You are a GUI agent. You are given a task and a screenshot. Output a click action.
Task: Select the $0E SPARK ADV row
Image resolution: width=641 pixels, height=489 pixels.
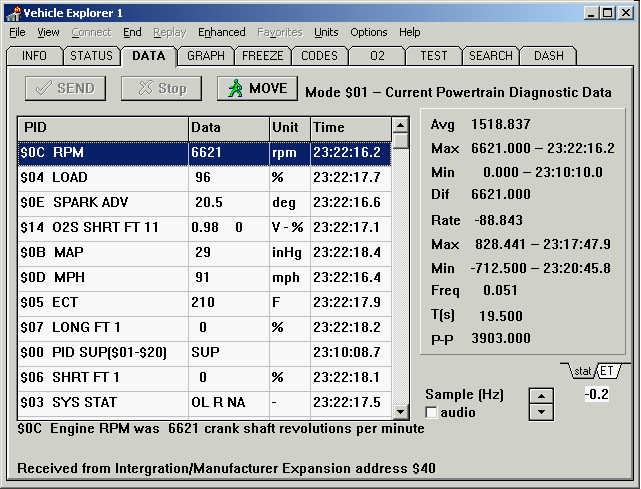pos(204,203)
